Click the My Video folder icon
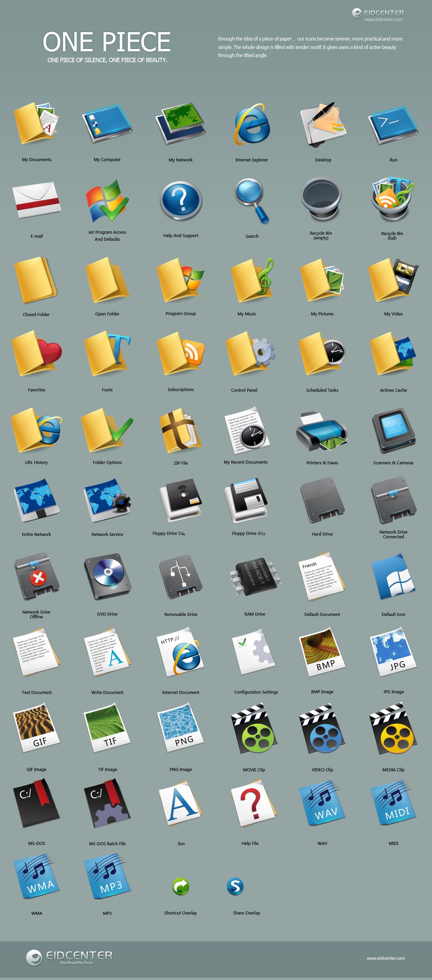 pos(393,280)
